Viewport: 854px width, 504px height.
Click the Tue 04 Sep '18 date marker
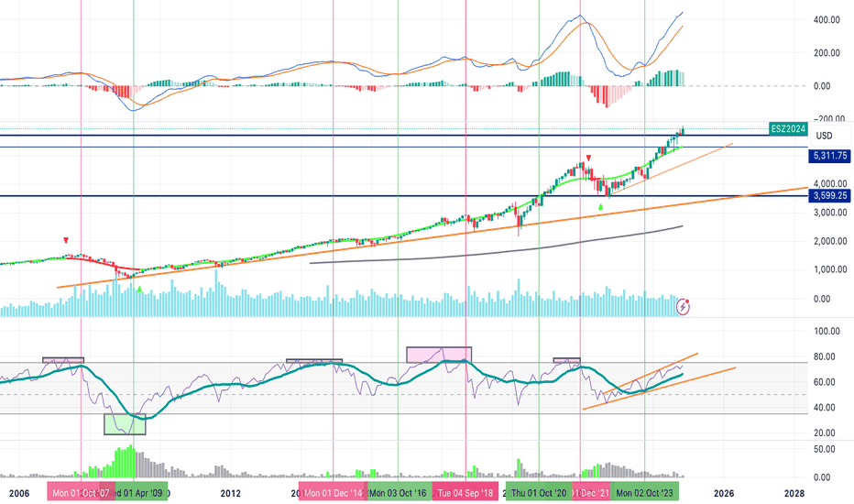[465, 493]
